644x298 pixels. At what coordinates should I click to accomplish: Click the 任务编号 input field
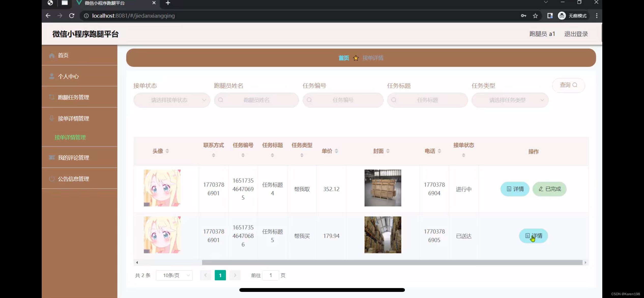[x=343, y=100]
